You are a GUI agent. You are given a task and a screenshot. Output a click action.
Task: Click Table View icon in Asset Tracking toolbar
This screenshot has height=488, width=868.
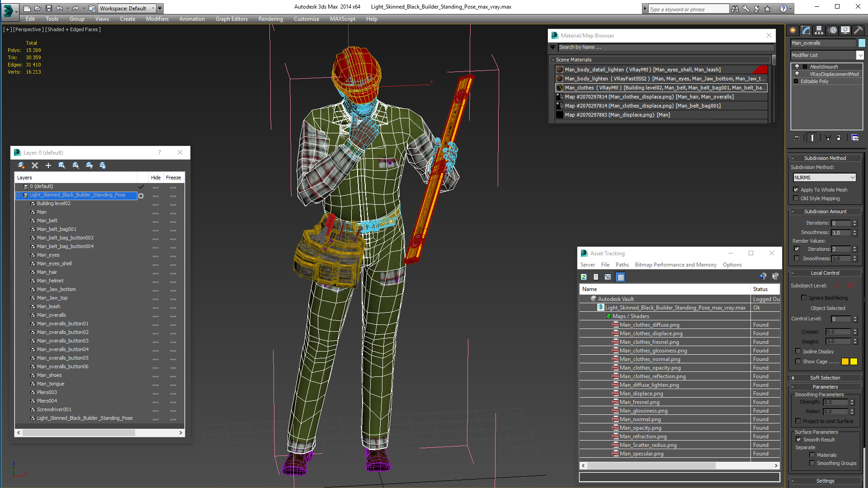pyautogui.click(x=621, y=277)
